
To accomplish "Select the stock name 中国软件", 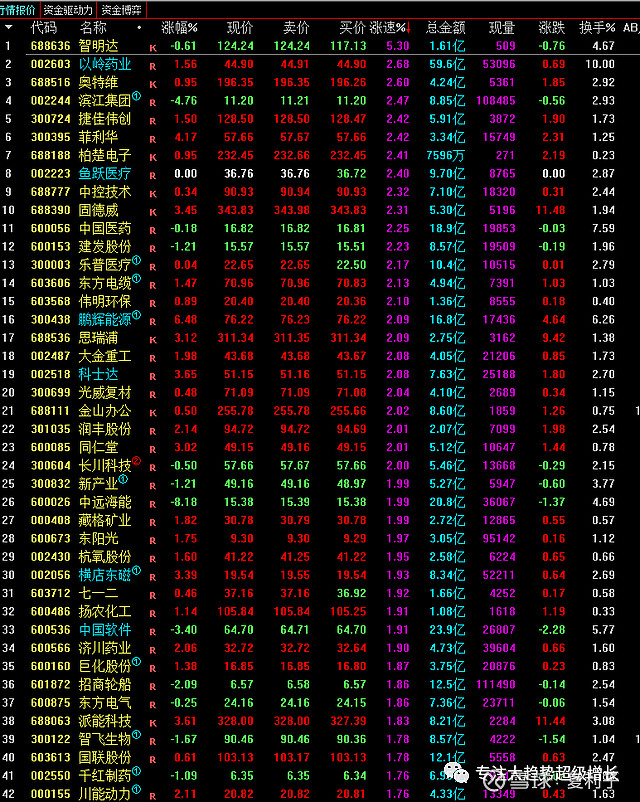I will pos(105,630).
